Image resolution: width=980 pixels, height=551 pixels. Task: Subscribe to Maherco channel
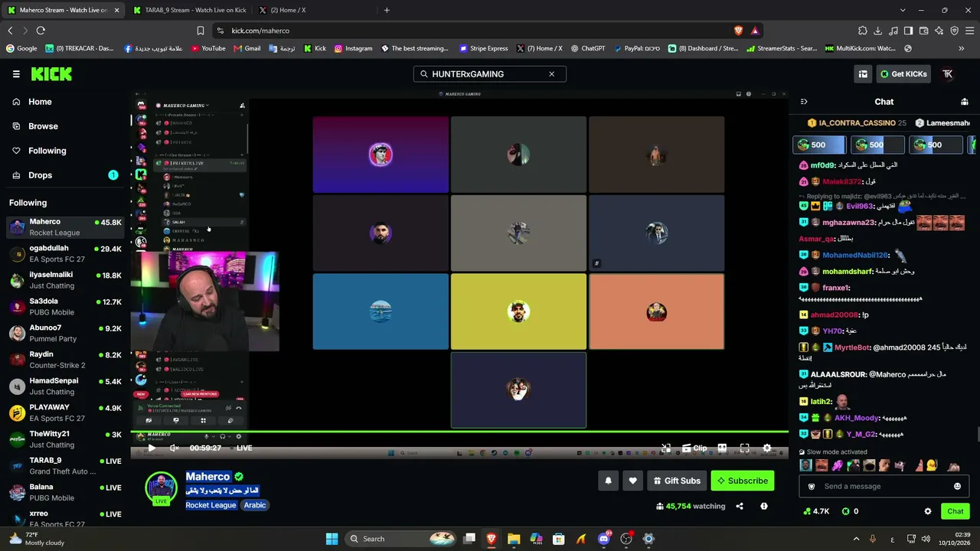[x=742, y=481]
